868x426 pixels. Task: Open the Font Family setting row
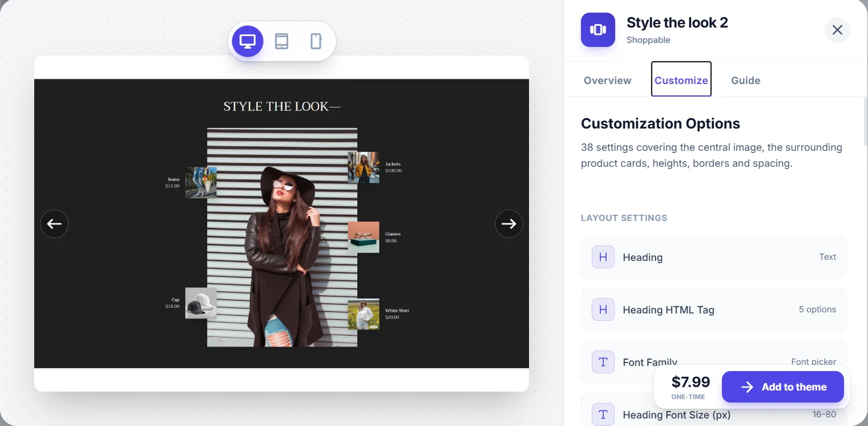714,362
